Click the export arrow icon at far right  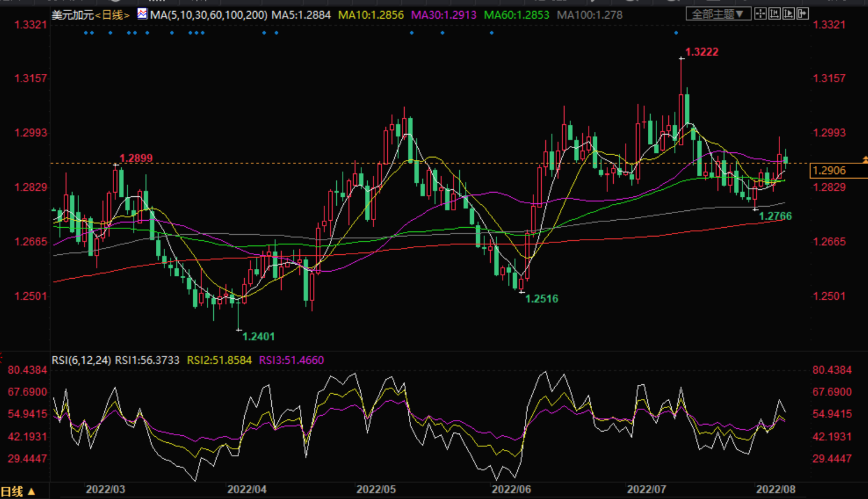click(802, 13)
